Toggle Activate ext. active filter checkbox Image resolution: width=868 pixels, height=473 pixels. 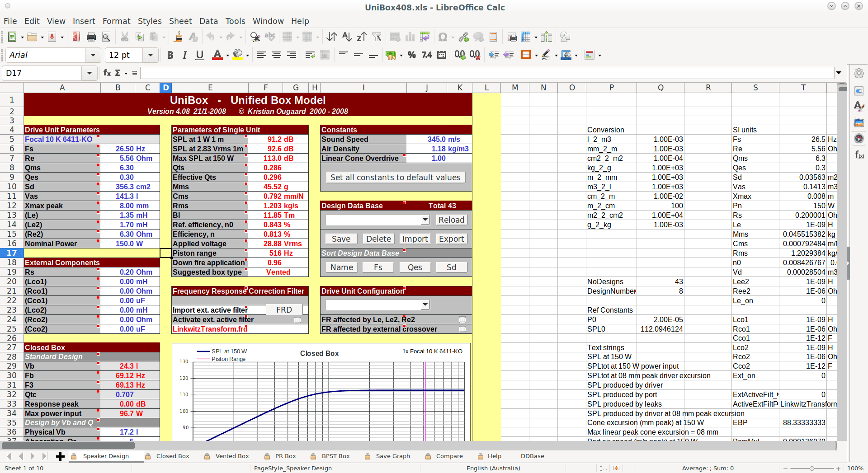(x=297, y=320)
